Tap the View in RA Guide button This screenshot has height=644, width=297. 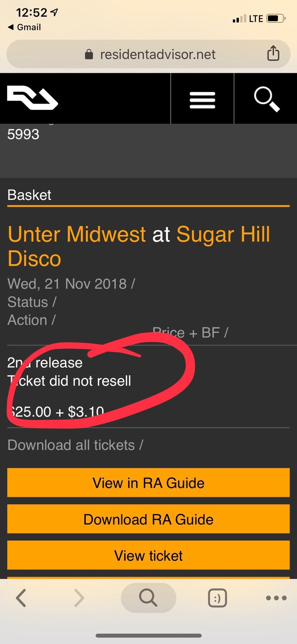(148, 483)
